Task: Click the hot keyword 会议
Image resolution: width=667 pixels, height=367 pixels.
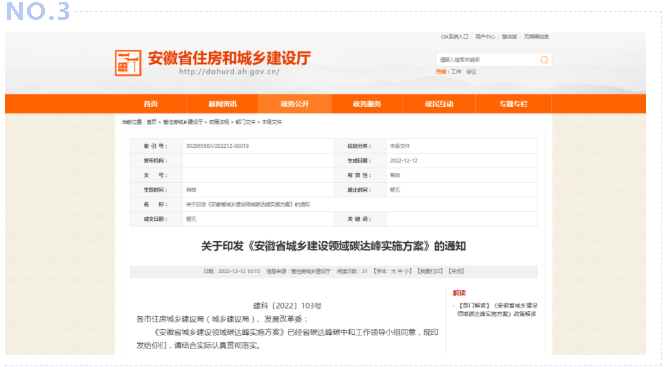Action: click(471, 72)
